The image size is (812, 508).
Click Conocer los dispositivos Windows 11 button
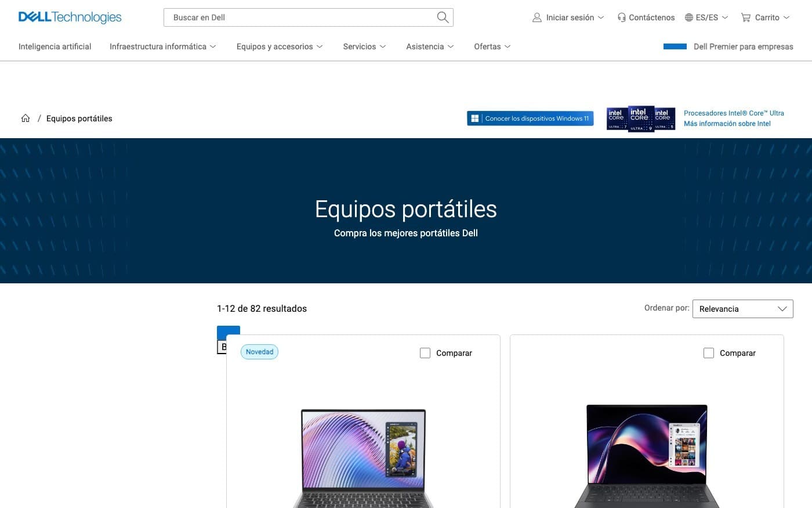coord(530,118)
